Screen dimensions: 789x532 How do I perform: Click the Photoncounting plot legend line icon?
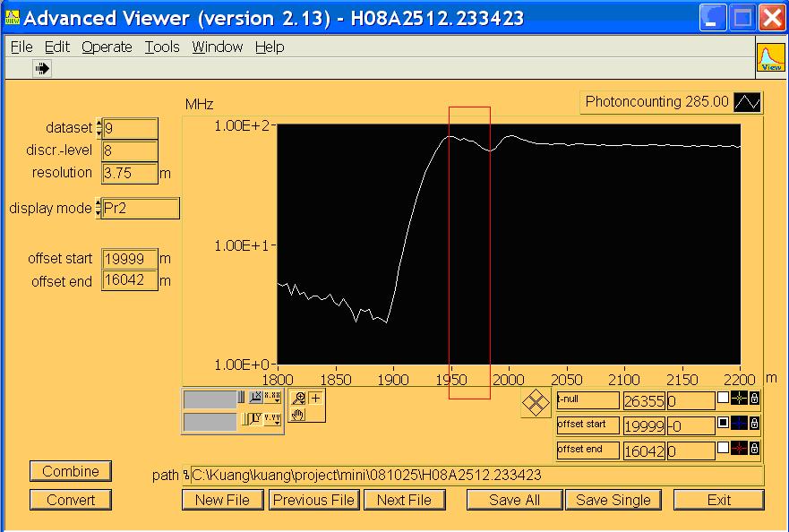(747, 102)
